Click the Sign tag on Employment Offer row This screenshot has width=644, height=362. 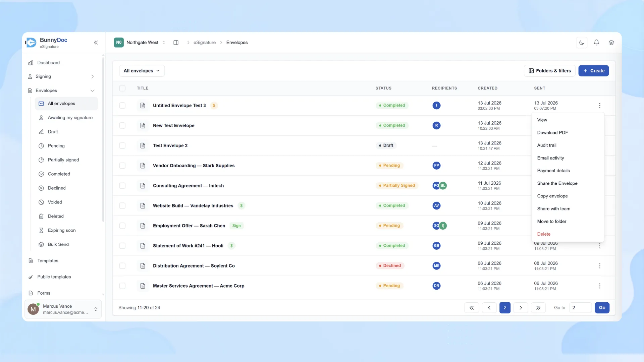(236, 226)
